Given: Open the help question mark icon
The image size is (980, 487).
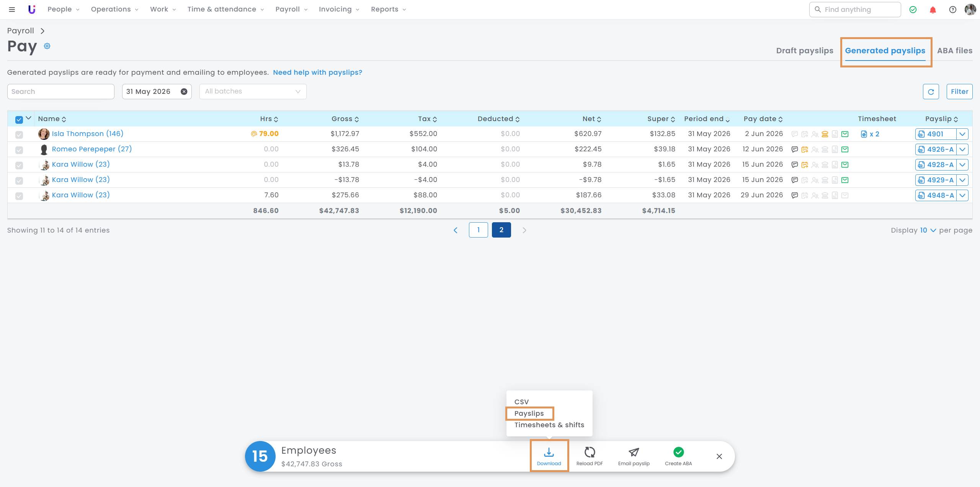Looking at the screenshot, I should click(953, 10).
